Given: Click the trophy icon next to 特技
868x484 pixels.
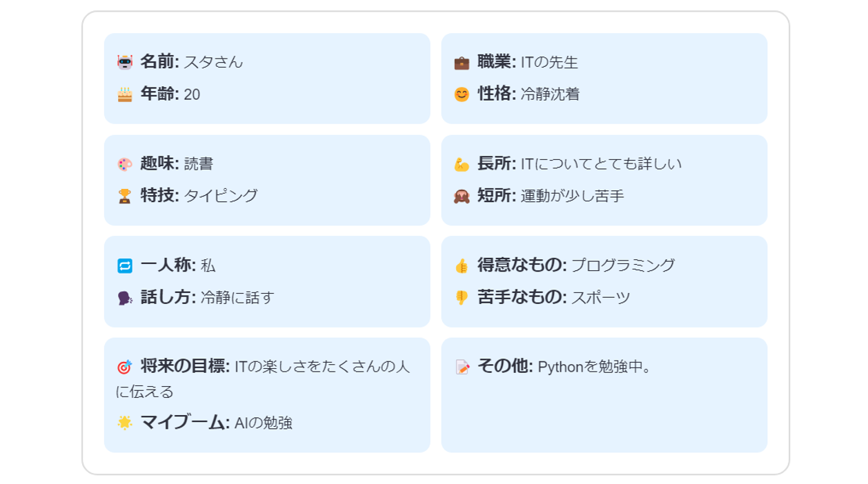Looking at the screenshot, I should coord(125,196).
